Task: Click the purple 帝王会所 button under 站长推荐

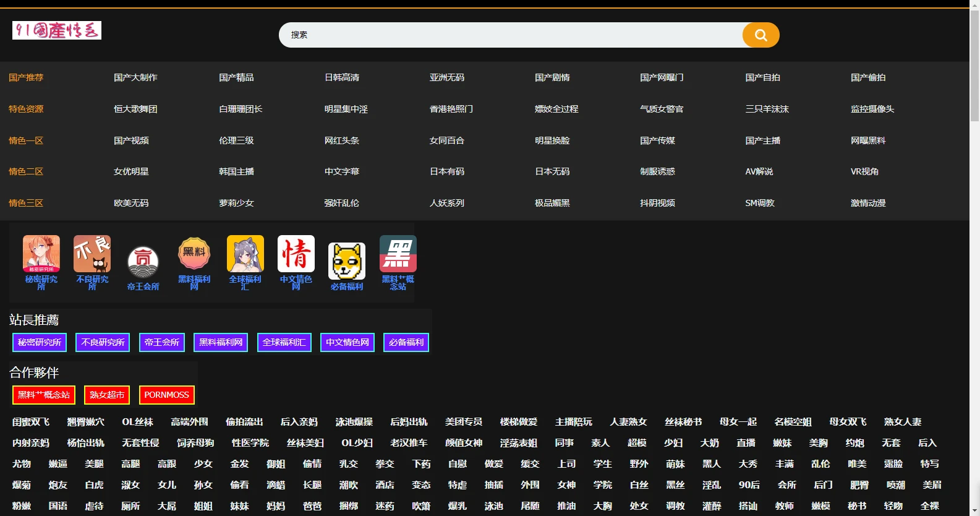Action: [x=162, y=342]
